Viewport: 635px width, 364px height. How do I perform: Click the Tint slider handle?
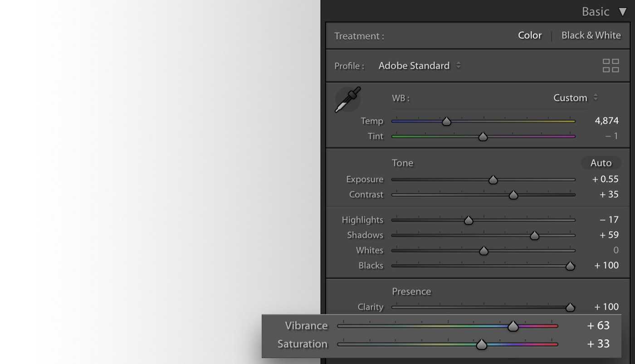pyautogui.click(x=483, y=136)
